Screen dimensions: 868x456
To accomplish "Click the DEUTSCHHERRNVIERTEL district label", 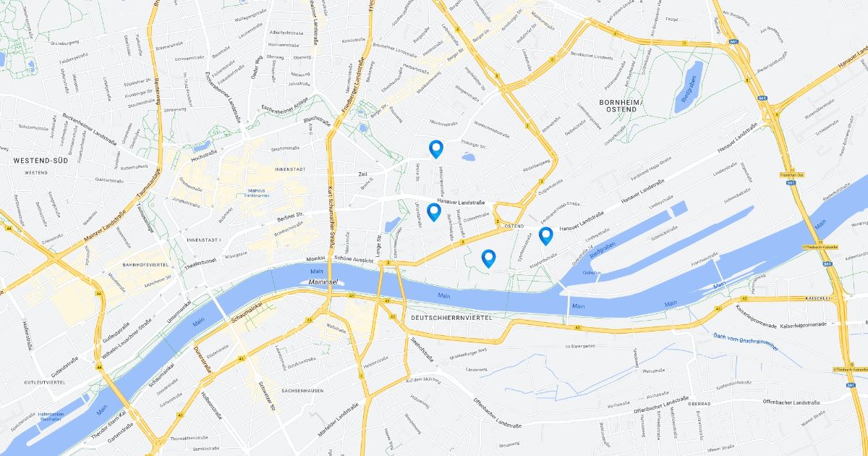I will tap(451, 318).
